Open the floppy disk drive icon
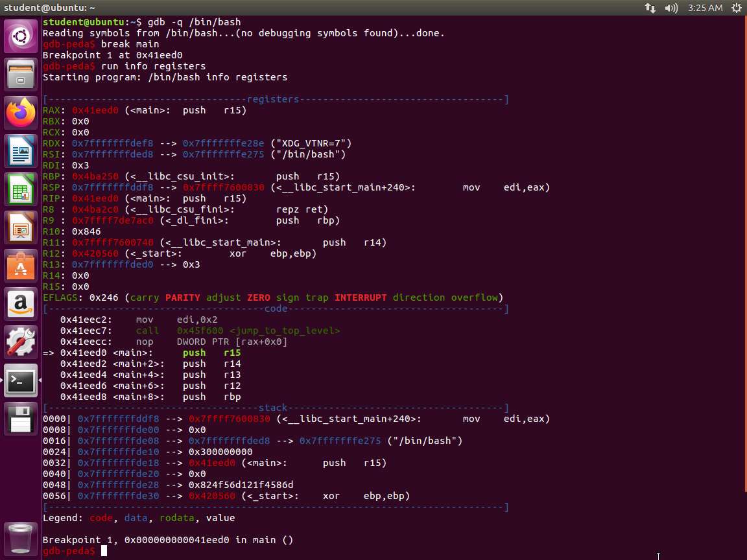Image resolution: width=747 pixels, height=560 pixels. click(x=21, y=419)
